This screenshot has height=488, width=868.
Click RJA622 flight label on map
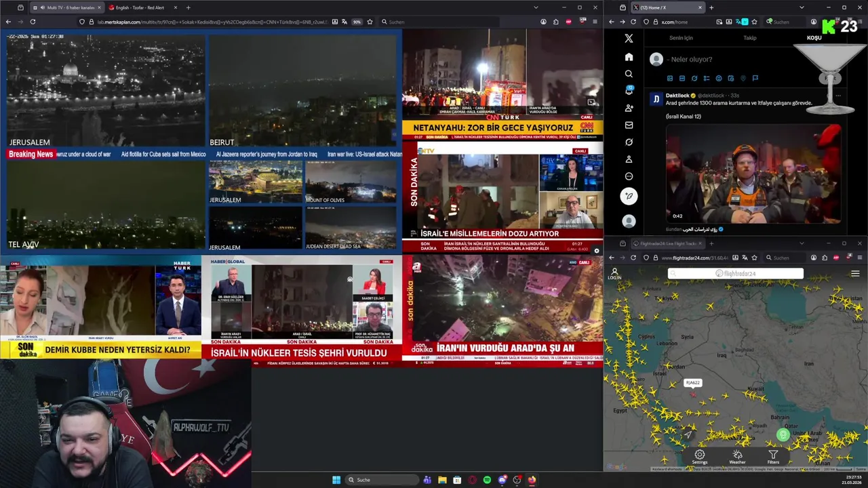(692, 383)
